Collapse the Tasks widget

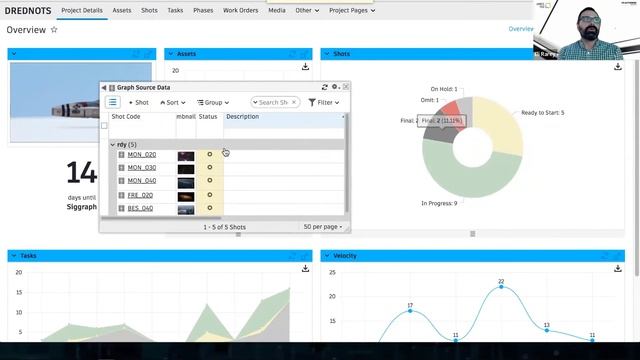coord(14,256)
